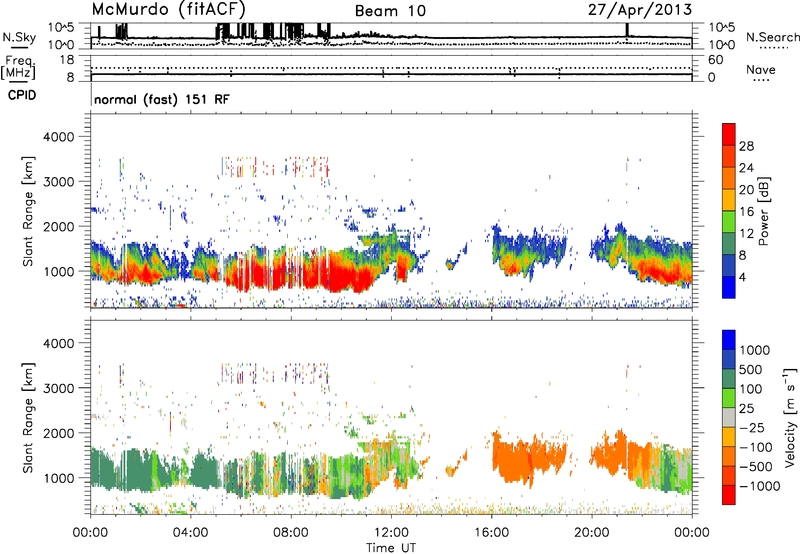
Task: Click velocity colorbar gray segment near -25
Action: pos(729,417)
